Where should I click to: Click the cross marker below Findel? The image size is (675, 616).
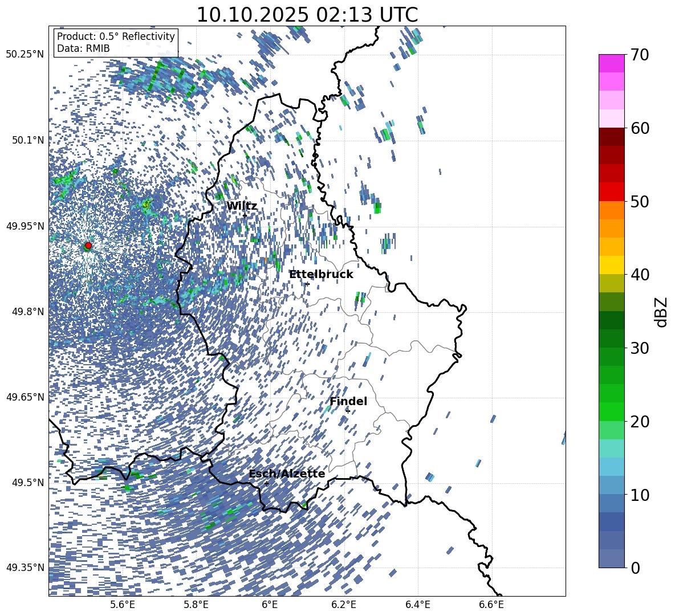(x=348, y=411)
